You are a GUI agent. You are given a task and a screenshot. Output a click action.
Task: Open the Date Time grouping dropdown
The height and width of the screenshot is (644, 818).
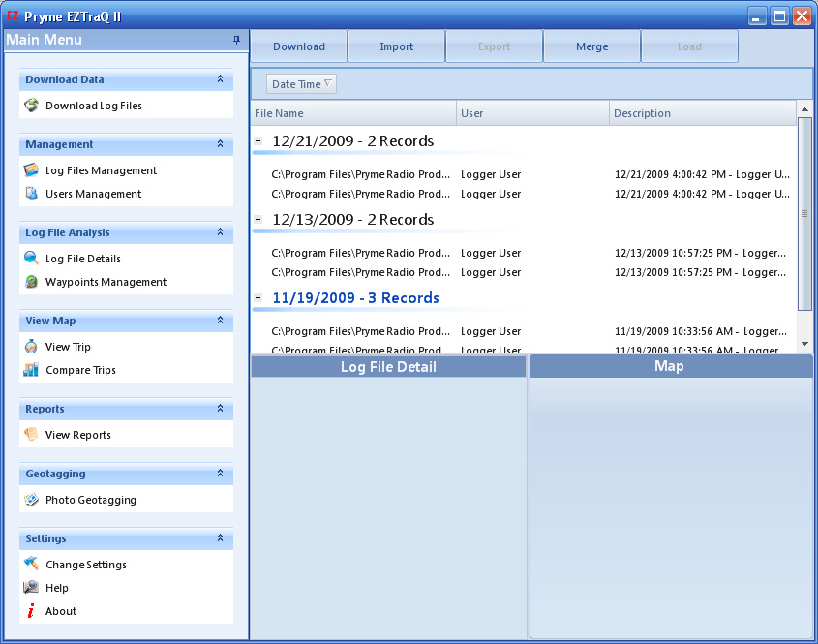[301, 84]
